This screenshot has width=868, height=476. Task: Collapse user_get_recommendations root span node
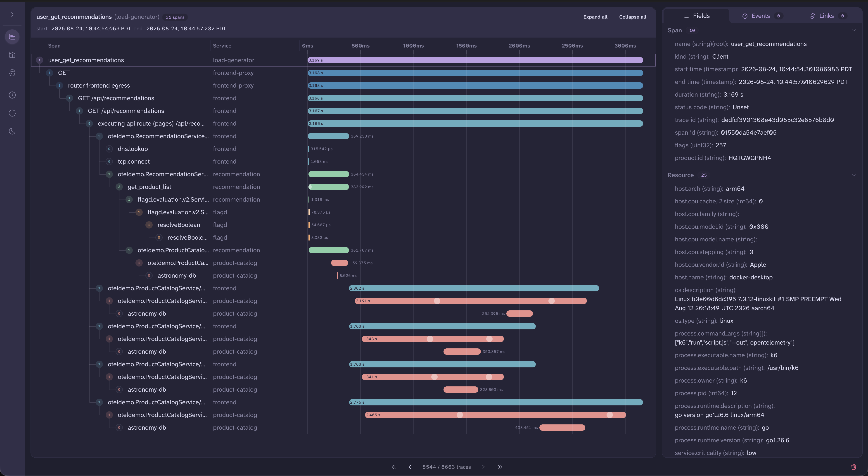click(x=39, y=60)
